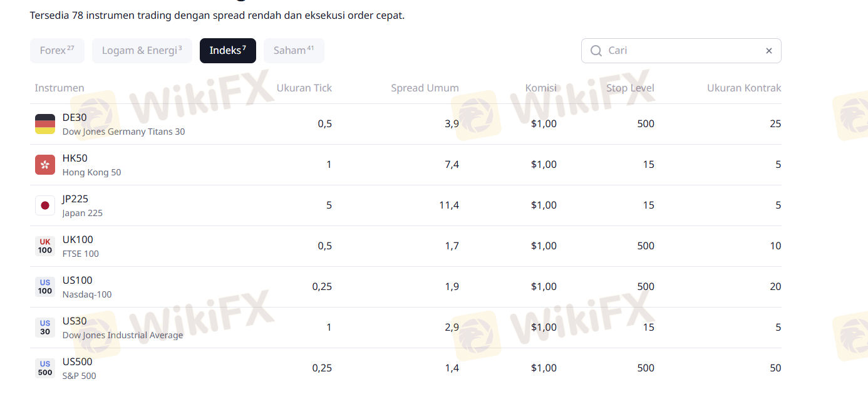Screen dimensions: 868x414
Task: Focus the Cari search input field
Action: click(683, 51)
